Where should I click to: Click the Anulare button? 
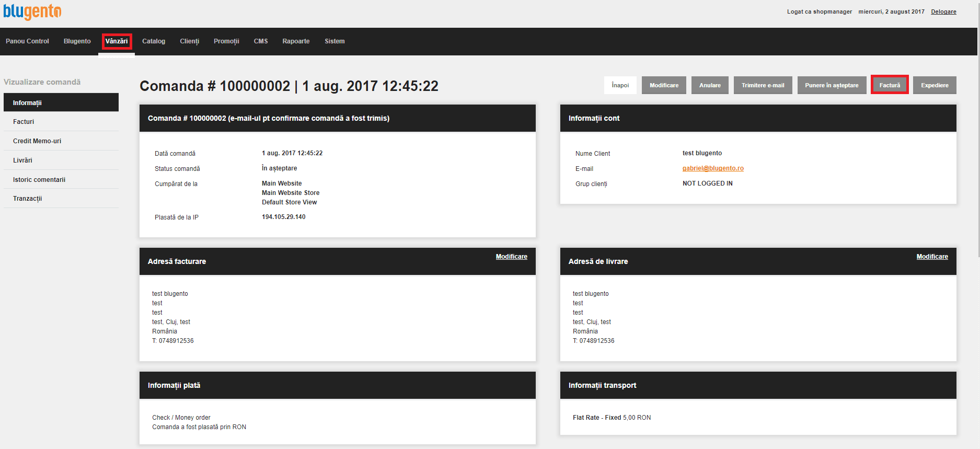pos(710,85)
